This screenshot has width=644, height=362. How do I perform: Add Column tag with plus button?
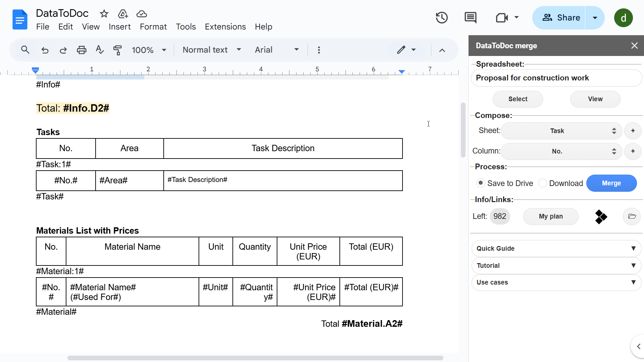click(x=633, y=151)
